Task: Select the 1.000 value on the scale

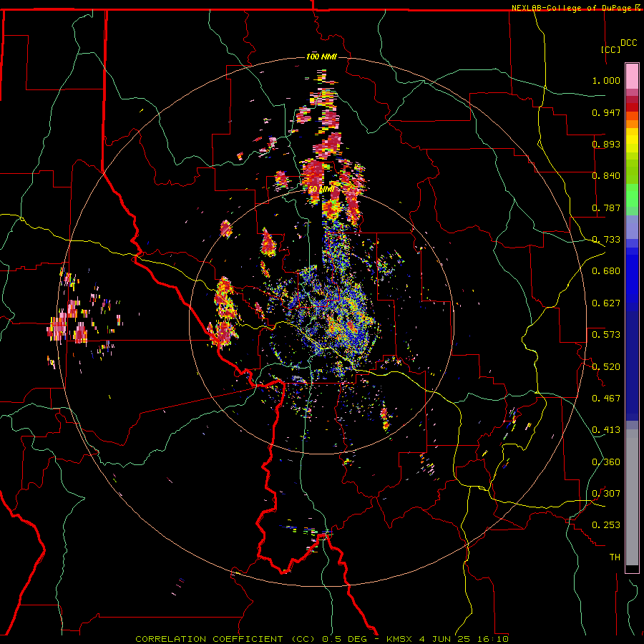Action: [x=606, y=80]
